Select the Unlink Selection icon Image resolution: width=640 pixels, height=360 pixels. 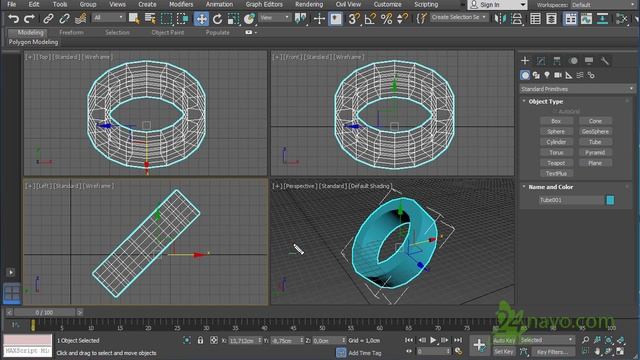64,19
